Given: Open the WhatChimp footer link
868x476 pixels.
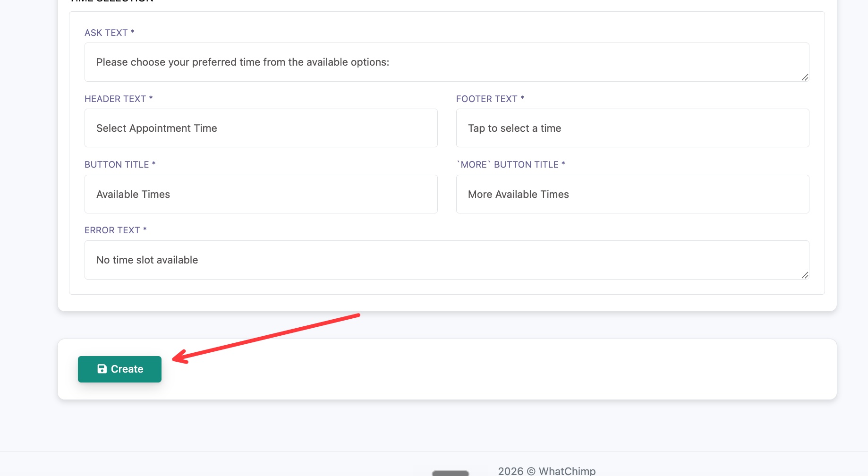Looking at the screenshot, I should 567,471.
